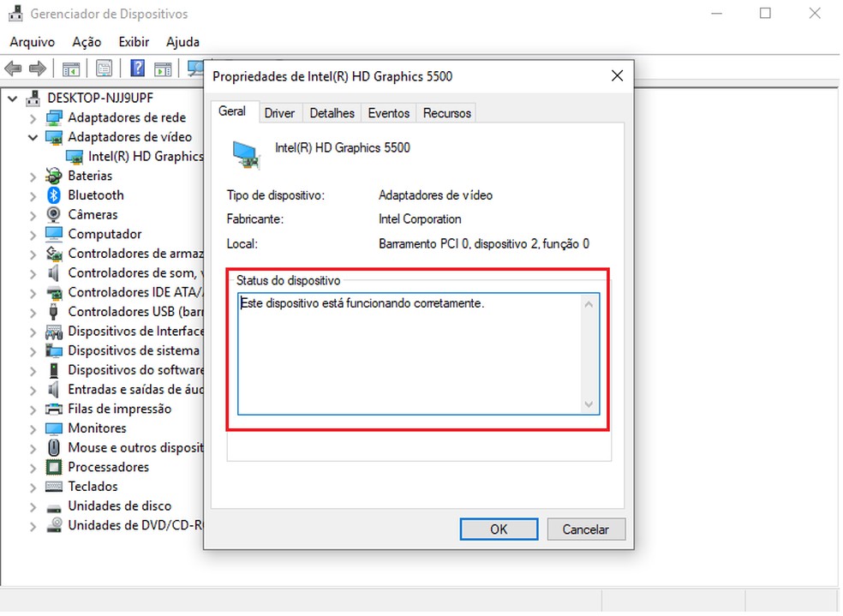
Task: Expand the Monitores category
Action: click(33, 429)
